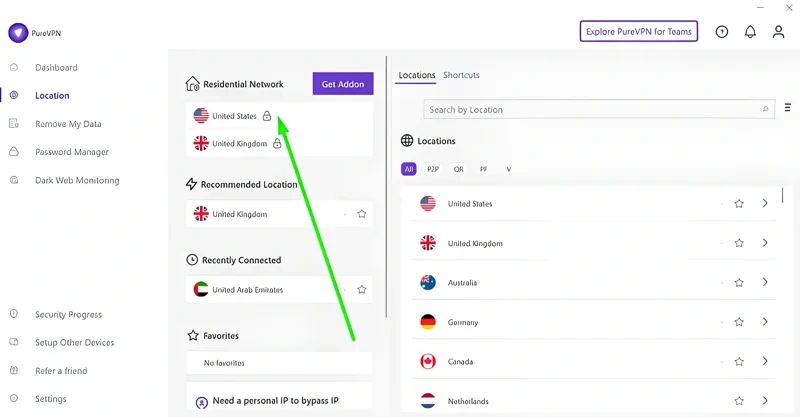Switch to the Locations tab
Image resolution: width=800 pixels, height=417 pixels.
tap(416, 75)
